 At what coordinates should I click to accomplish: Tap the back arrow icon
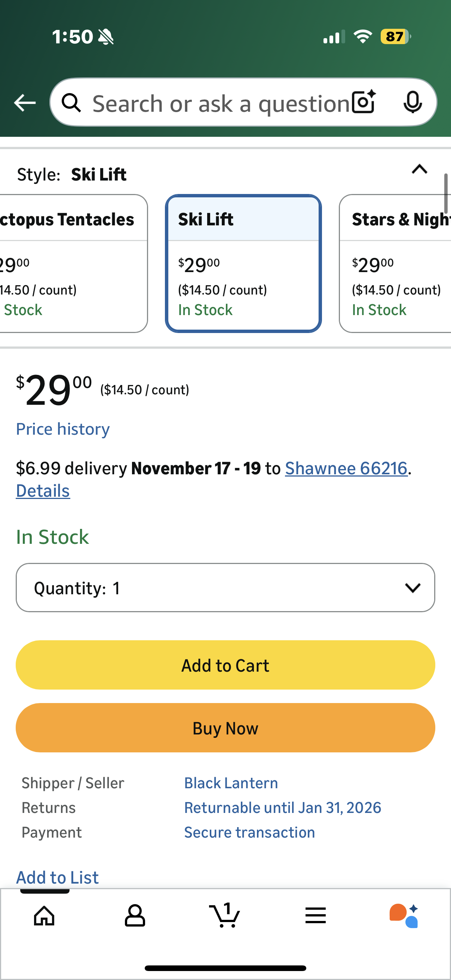[25, 103]
